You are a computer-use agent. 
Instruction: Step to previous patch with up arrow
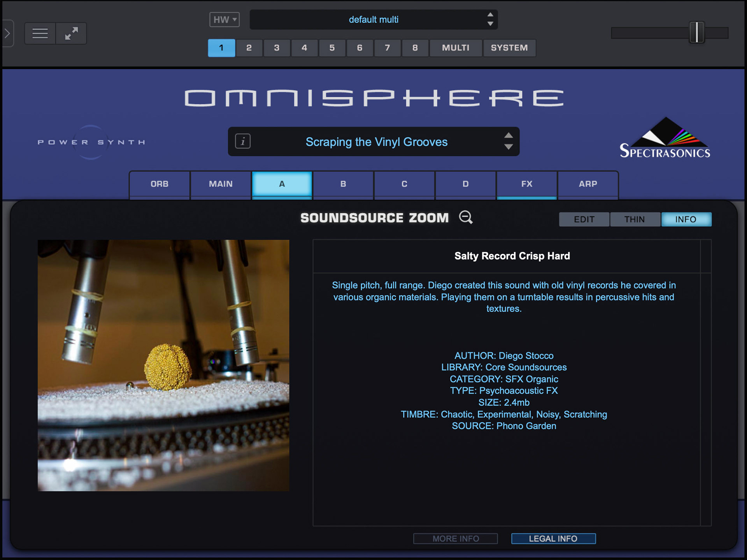pos(508,135)
